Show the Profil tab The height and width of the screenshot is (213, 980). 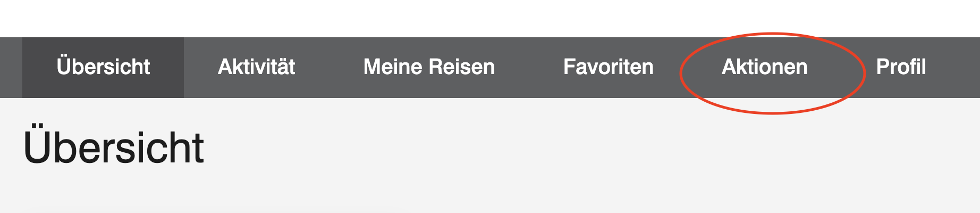coord(901,67)
